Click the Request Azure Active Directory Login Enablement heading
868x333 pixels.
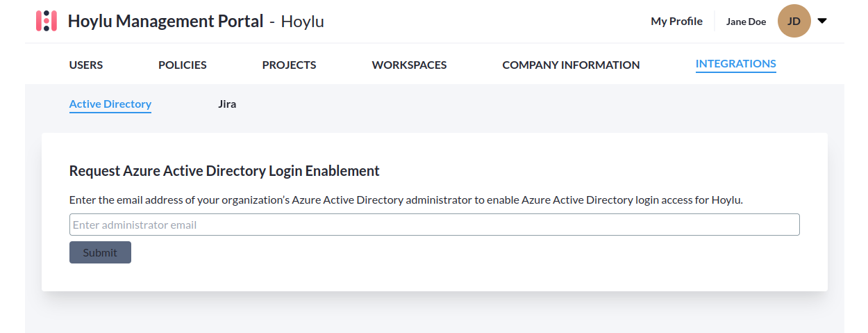224,171
